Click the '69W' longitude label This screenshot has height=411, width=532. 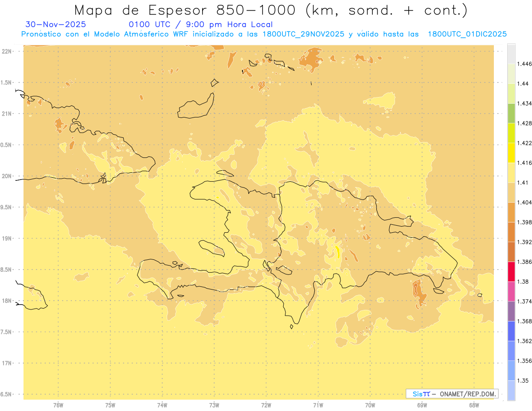tap(422, 405)
